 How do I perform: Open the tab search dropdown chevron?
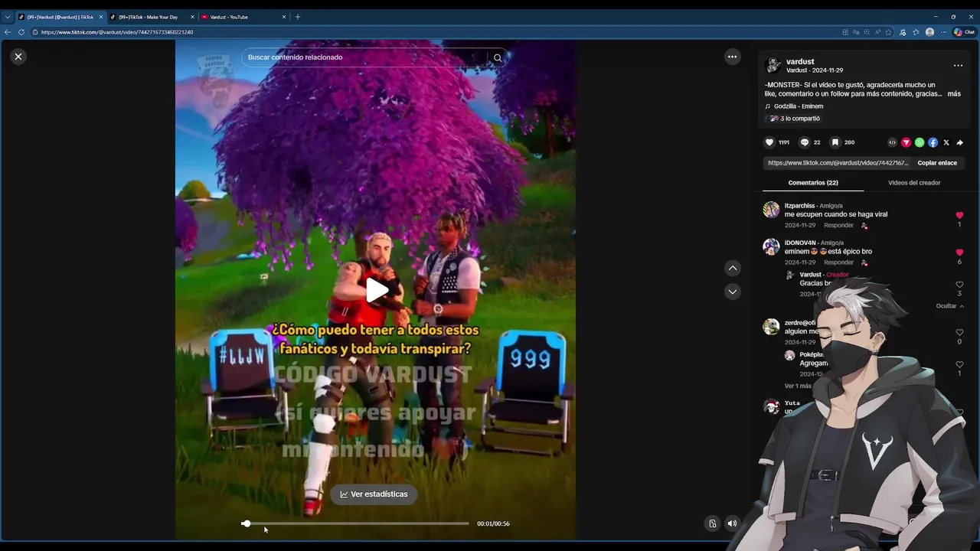pyautogui.click(x=8, y=17)
